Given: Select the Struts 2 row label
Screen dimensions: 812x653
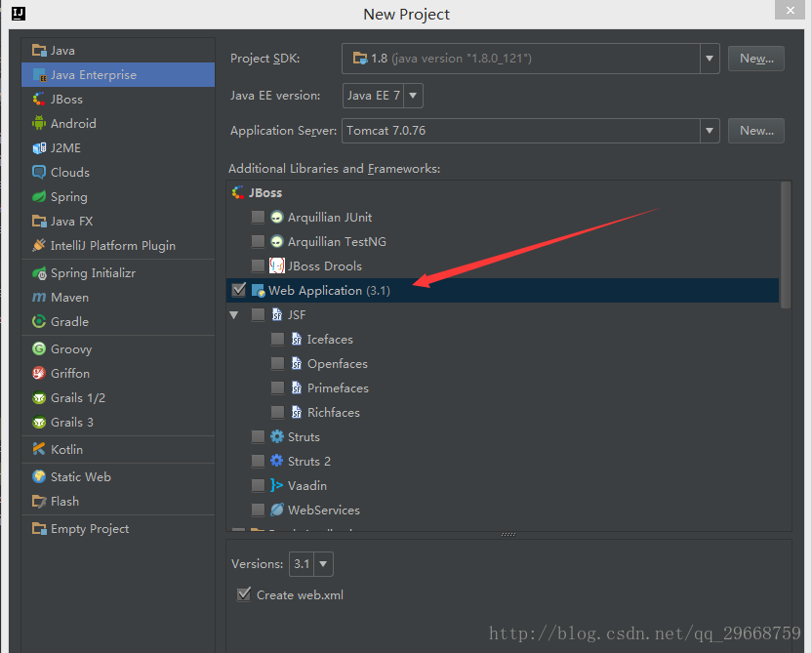Looking at the screenshot, I should pyautogui.click(x=309, y=462).
